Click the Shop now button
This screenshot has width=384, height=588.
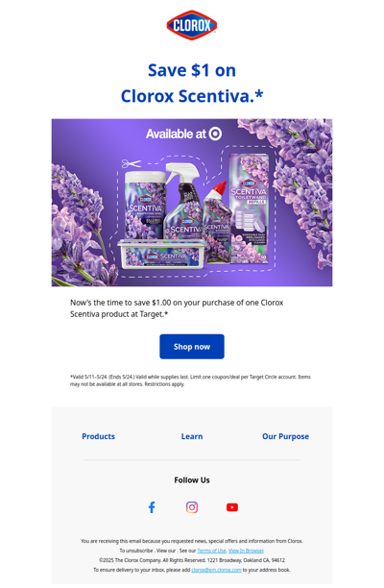pos(192,347)
